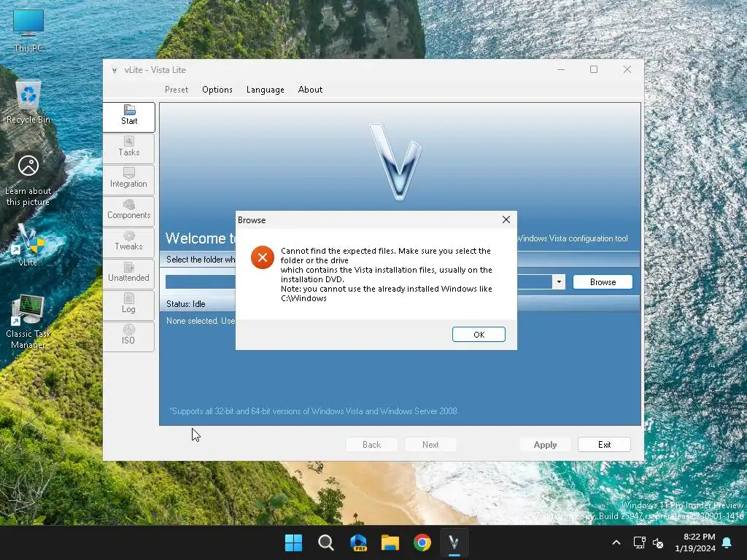This screenshot has height=560, width=747.
Task: Click the Exit button
Action: tap(604, 444)
